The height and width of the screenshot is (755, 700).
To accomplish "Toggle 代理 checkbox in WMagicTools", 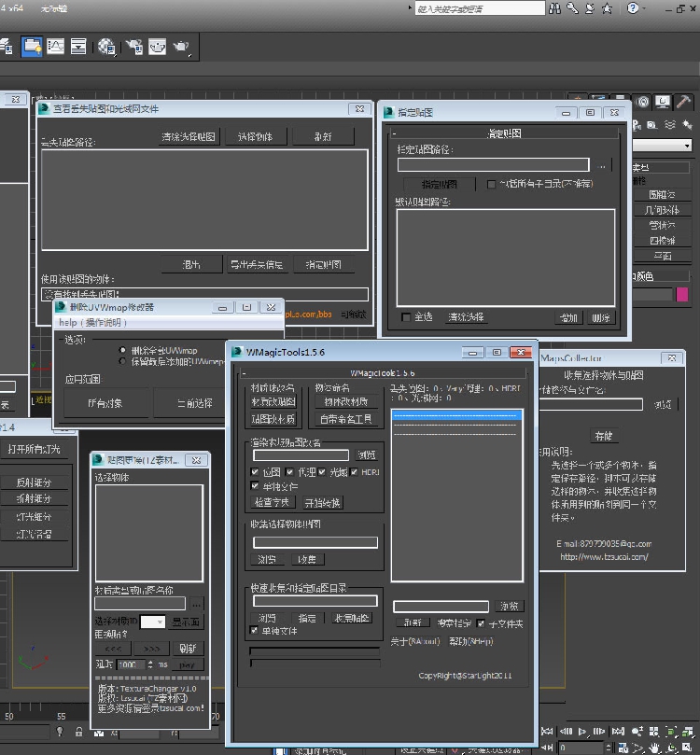I will [x=290, y=472].
